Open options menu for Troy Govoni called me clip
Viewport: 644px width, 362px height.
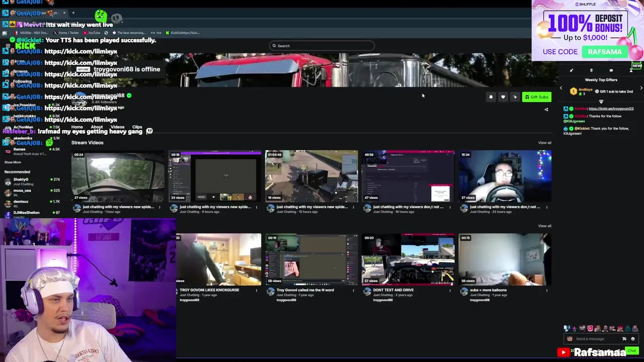[x=353, y=290]
